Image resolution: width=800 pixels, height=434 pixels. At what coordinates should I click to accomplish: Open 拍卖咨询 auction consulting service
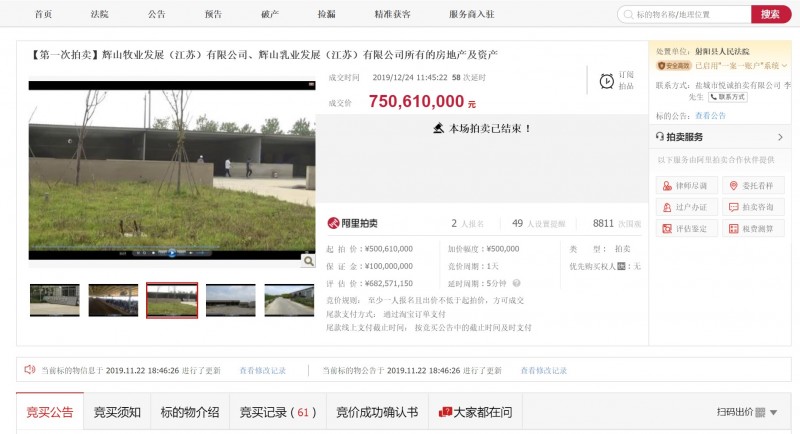pyautogui.click(x=753, y=207)
